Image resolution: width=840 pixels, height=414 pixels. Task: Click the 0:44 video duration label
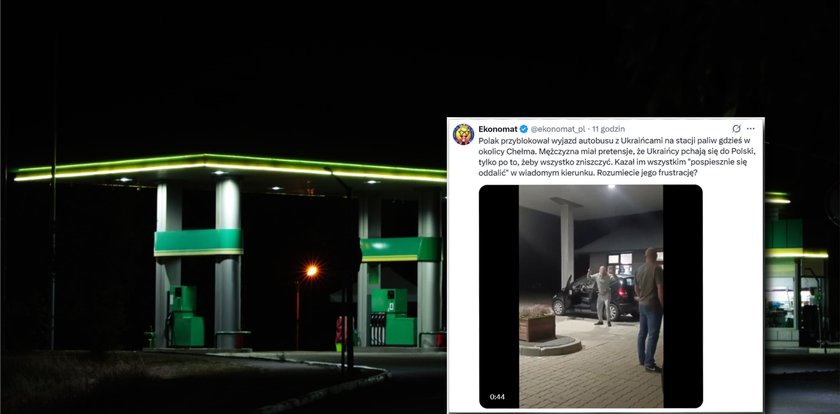click(x=497, y=397)
